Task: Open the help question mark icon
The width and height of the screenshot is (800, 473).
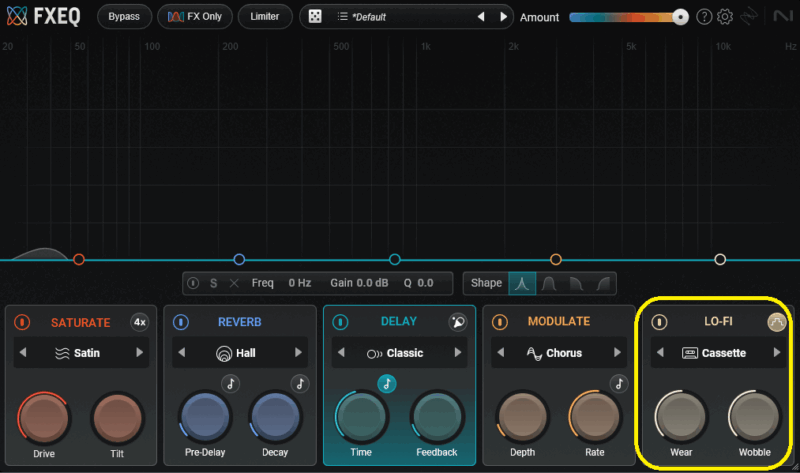Action: point(704,17)
